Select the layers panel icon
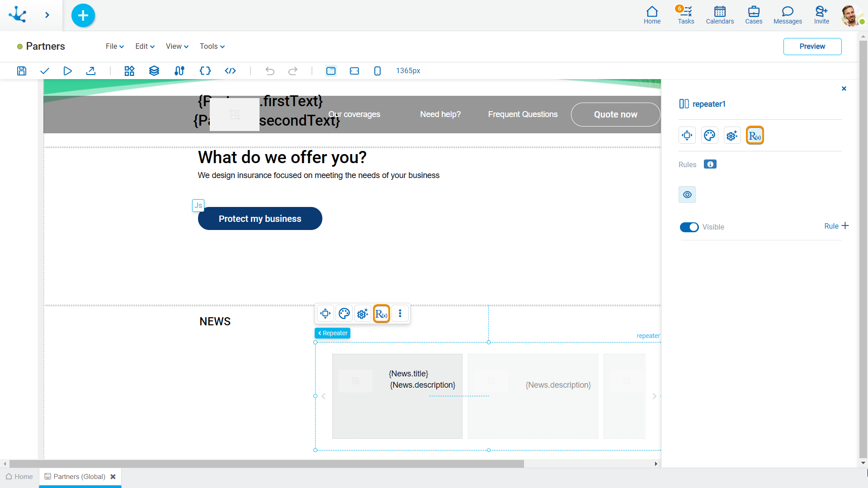The image size is (868, 488). [155, 71]
